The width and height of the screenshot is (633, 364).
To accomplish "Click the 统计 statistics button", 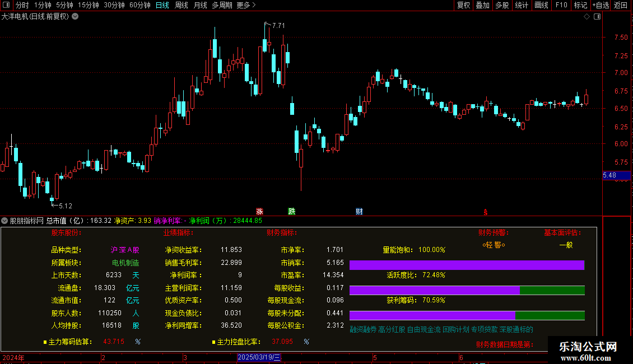I will tap(521, 5).
